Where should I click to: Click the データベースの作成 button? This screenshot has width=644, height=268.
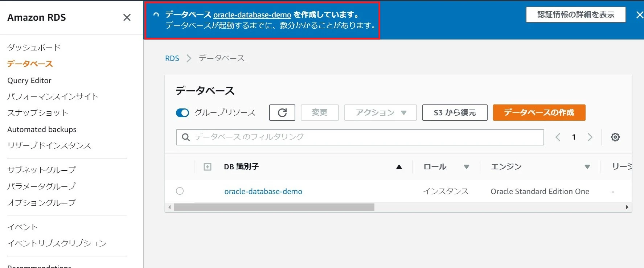(539, 112)
